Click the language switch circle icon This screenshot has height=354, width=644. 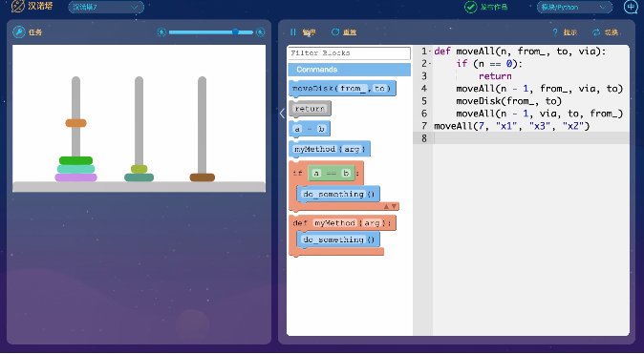pyautogui.click(x=631, y=7)
